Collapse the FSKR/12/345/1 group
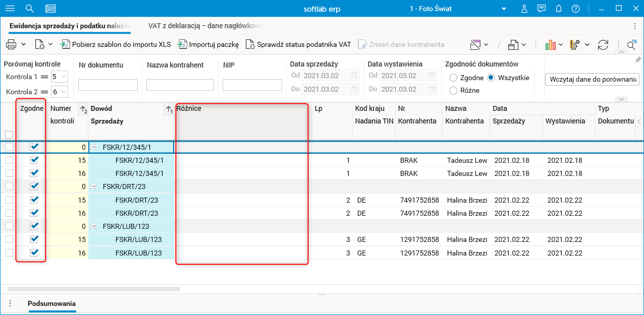Viewport: 644px width, 315px height. click(x=93, y=147)
